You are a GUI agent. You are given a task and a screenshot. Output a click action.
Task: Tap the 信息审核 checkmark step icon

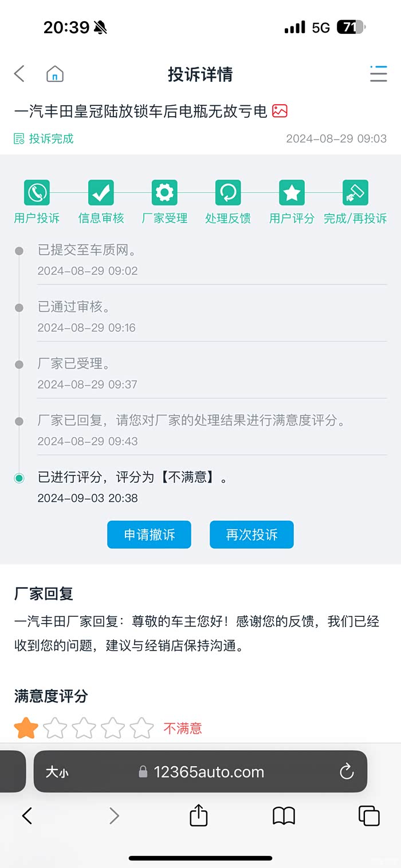coord(101,193)
